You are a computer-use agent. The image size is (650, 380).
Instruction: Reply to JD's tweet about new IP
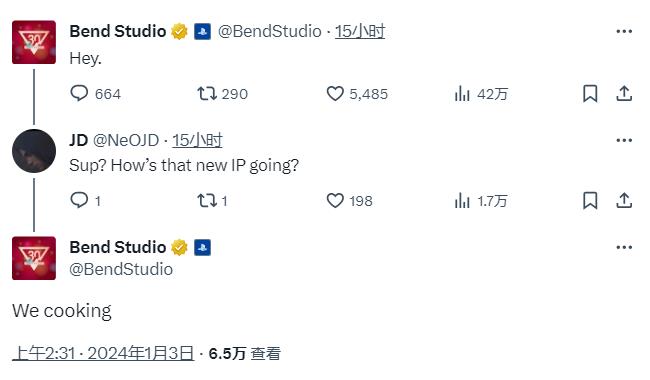click(79, 201)
